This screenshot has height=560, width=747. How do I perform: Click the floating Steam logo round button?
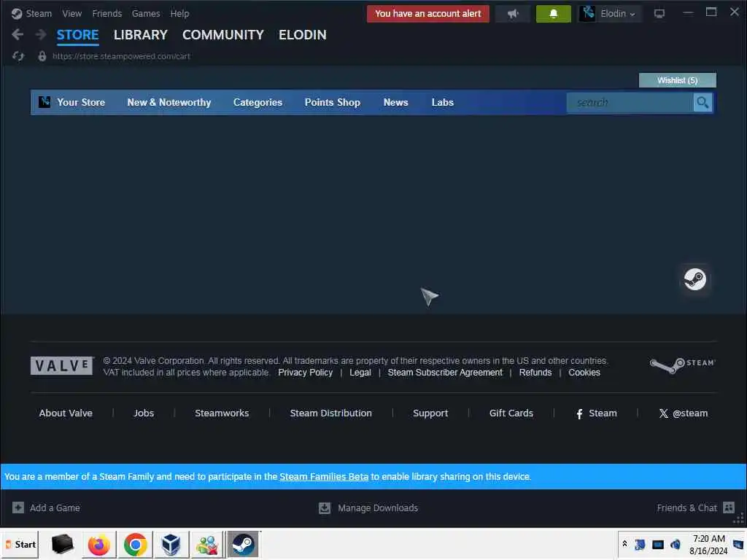[694, 279]
